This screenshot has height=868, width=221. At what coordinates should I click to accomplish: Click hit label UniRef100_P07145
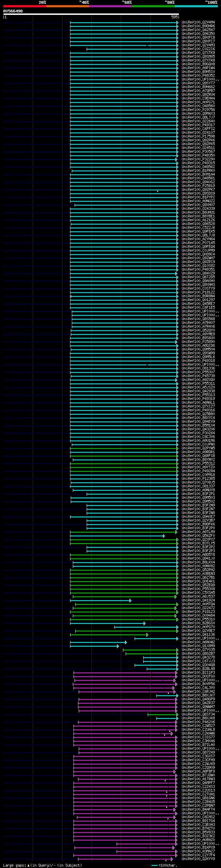(198, 243)
